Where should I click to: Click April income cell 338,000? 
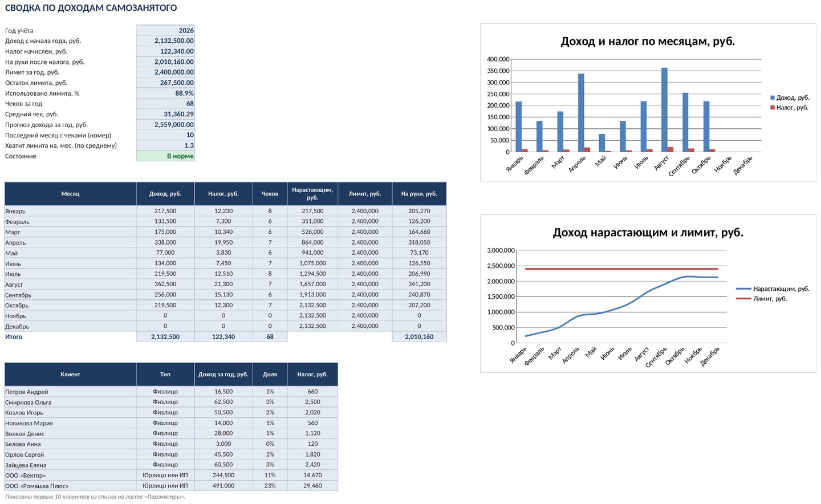coord(165,242)
